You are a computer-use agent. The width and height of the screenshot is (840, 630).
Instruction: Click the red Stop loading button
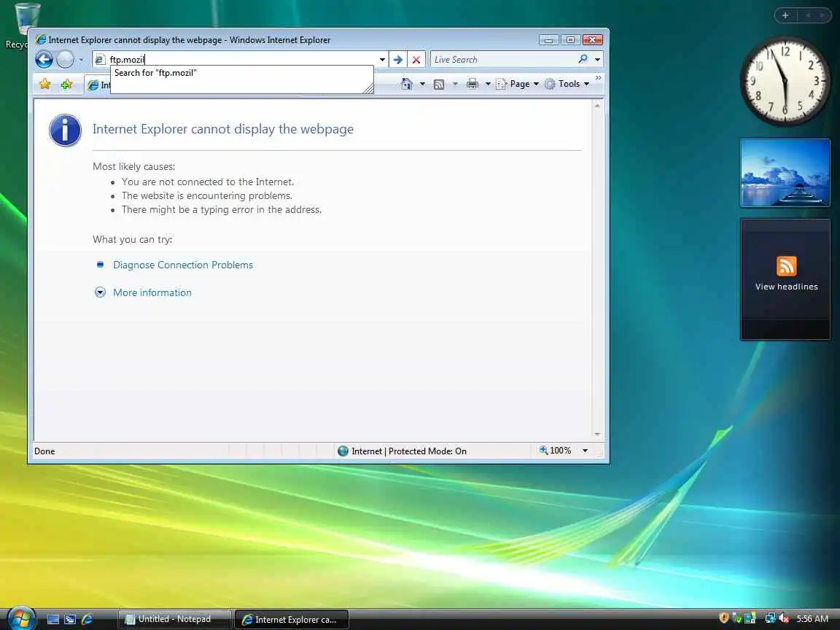point(416,60)
